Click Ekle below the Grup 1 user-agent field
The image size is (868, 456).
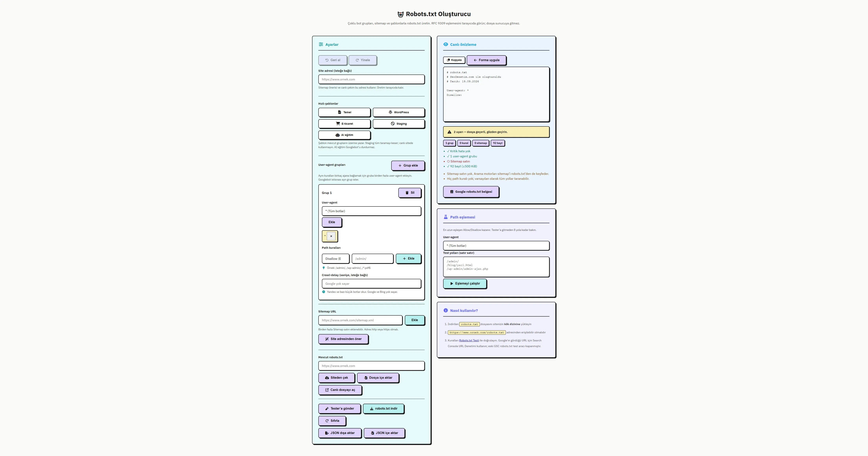(x=332, y=222)
